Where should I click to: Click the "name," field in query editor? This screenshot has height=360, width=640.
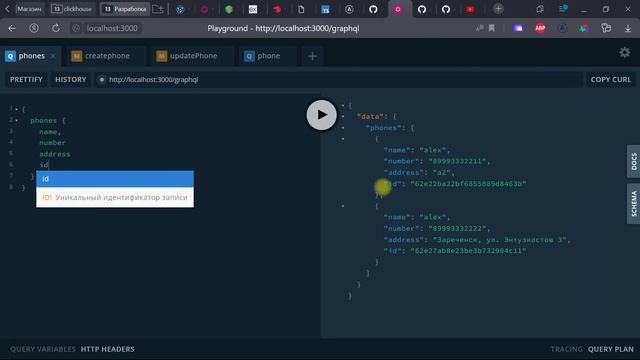(x=50, y=132)
